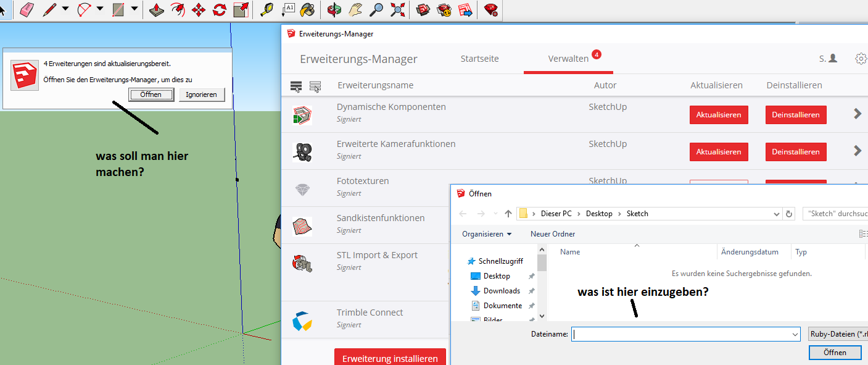868x365 pixels.
Task: Expand the pencil line tool dropdown arrow
Action: (x=65, y=9)
